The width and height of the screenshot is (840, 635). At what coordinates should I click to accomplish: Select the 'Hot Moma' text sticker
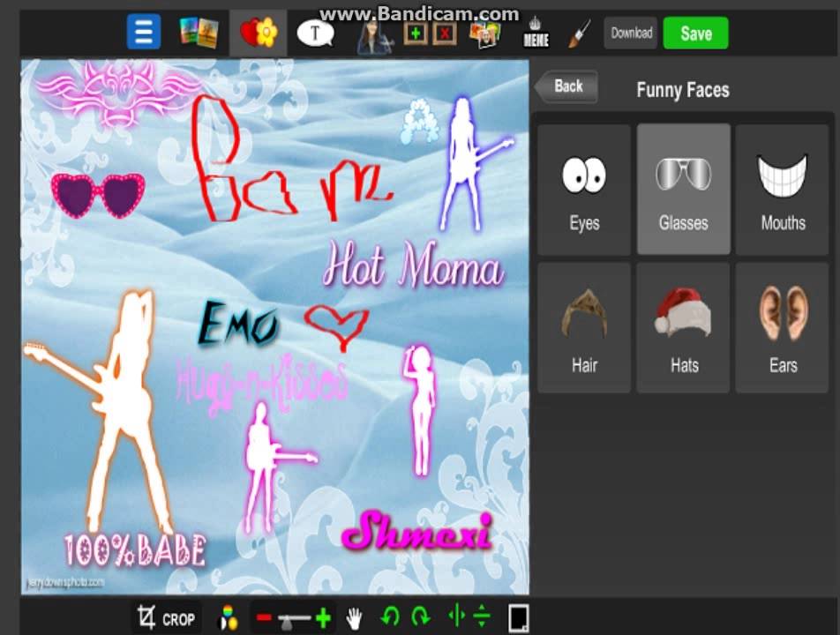[414, 265]
